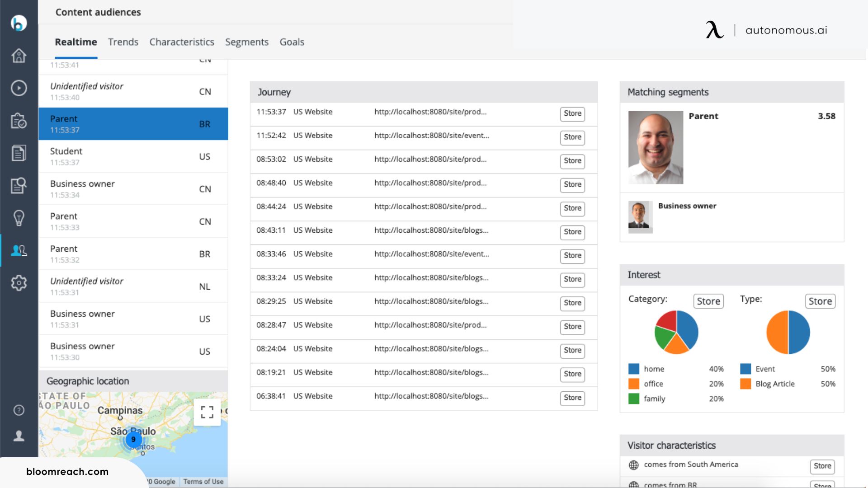868x488 pixels.
Task: Click the globe icon beside South America characteristic
Action: pos(634,465)
